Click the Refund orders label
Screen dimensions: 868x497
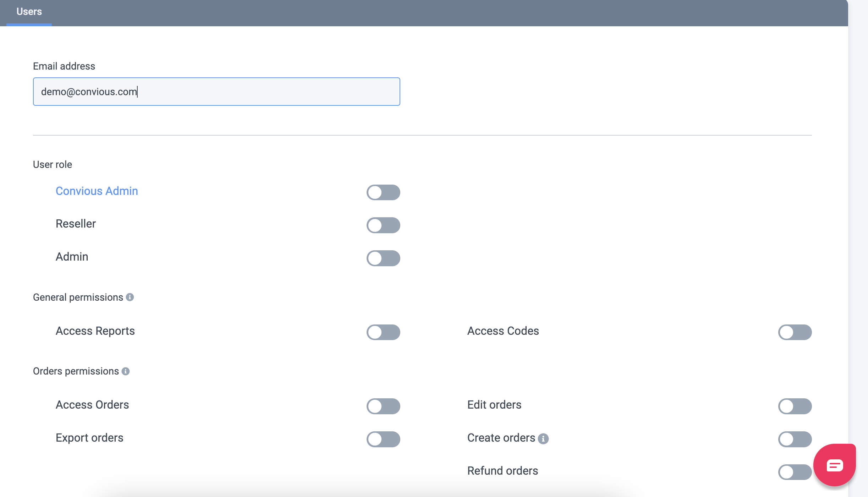(x=502, y=471)
